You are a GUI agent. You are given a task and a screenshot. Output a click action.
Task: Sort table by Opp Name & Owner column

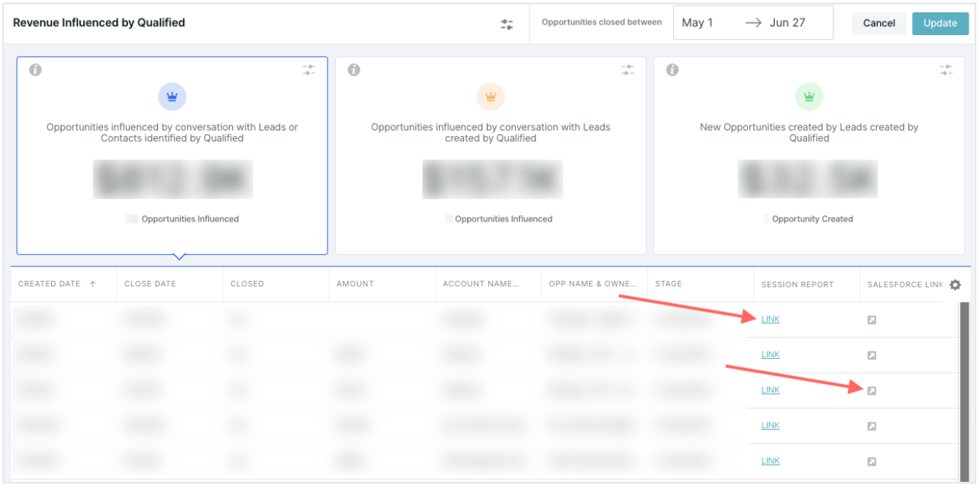click(x=593, y=284)
